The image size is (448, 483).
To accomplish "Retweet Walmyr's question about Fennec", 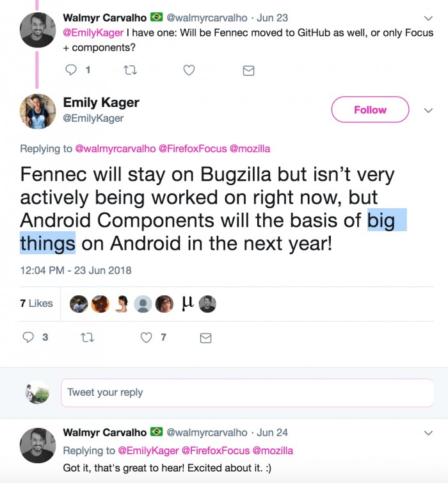I will pos(130,70).
